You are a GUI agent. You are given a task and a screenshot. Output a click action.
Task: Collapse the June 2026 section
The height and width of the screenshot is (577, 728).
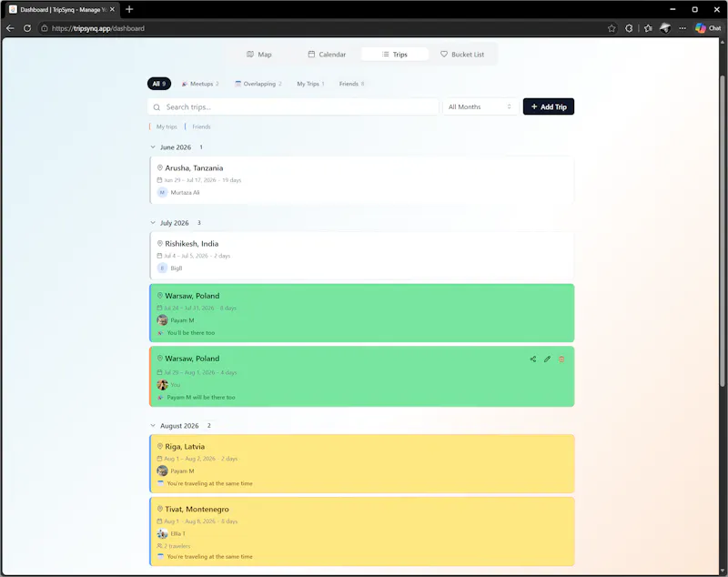click(153, 147)
